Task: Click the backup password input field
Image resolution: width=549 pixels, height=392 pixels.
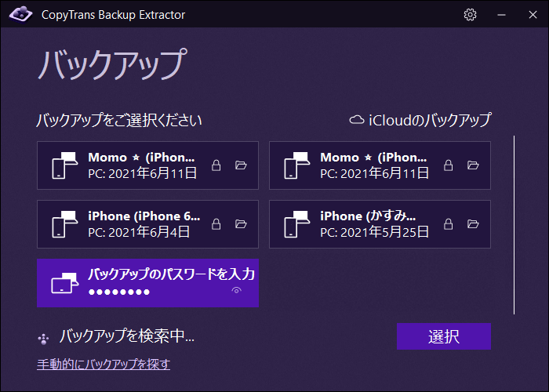Action: click(158, 292)
